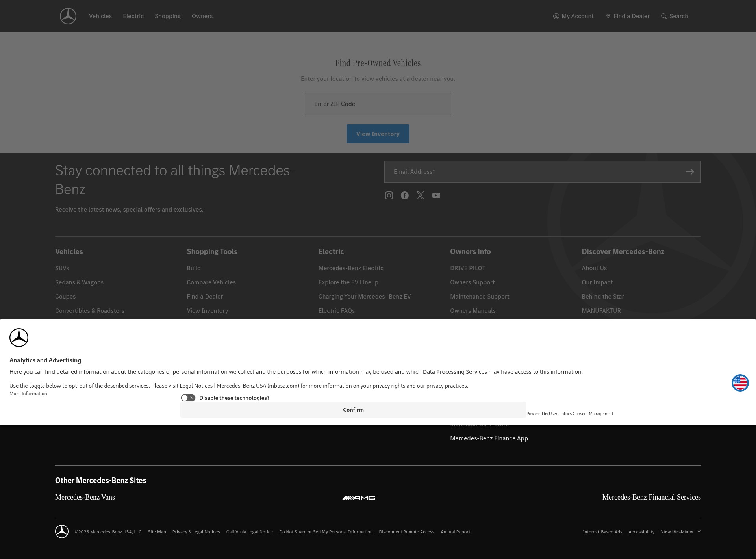Open the Interest-Based Ads link
This screenshot has height=559, width=756.
[x=602, y=532]
